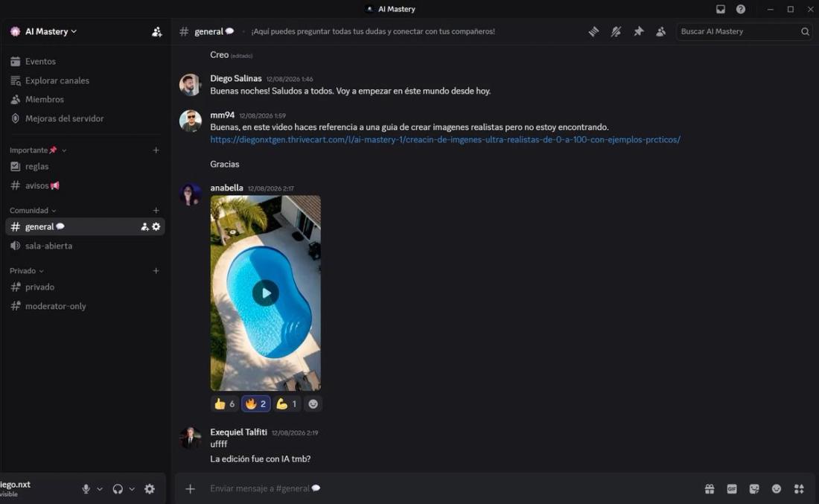The height and width of the screenshot is (504, 819).
Task: Click the invite people icon beside AI Mastery
Action: pos(156,32)
